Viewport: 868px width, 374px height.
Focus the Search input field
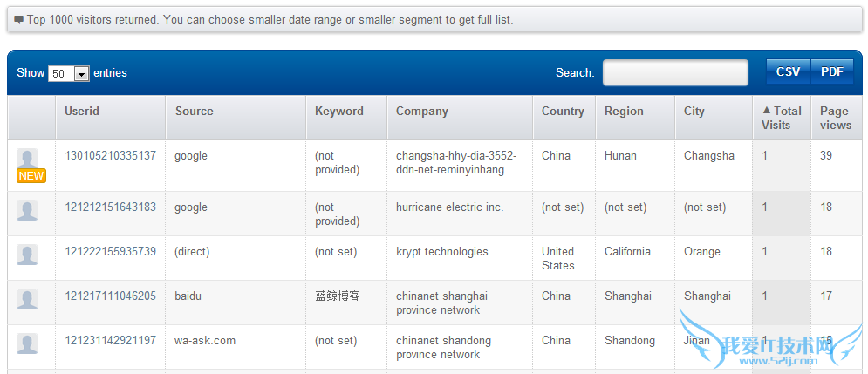[x=675, y=73]
